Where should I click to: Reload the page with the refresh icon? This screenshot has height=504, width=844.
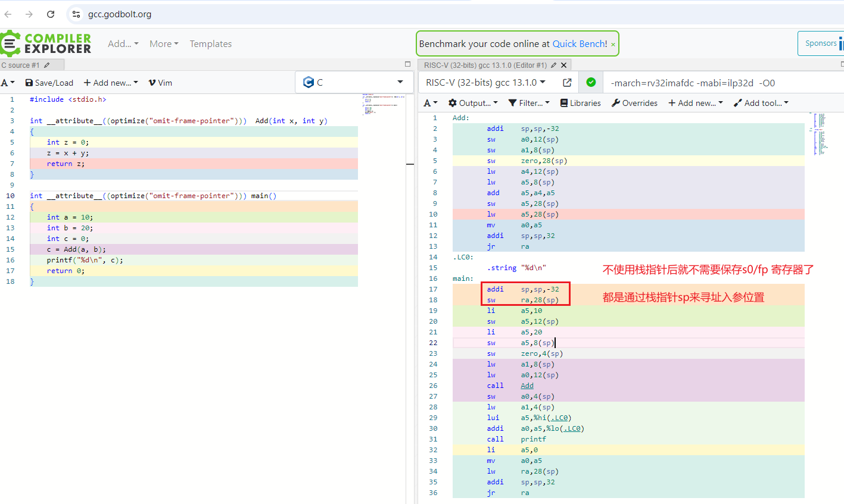[x=51, y=14]
